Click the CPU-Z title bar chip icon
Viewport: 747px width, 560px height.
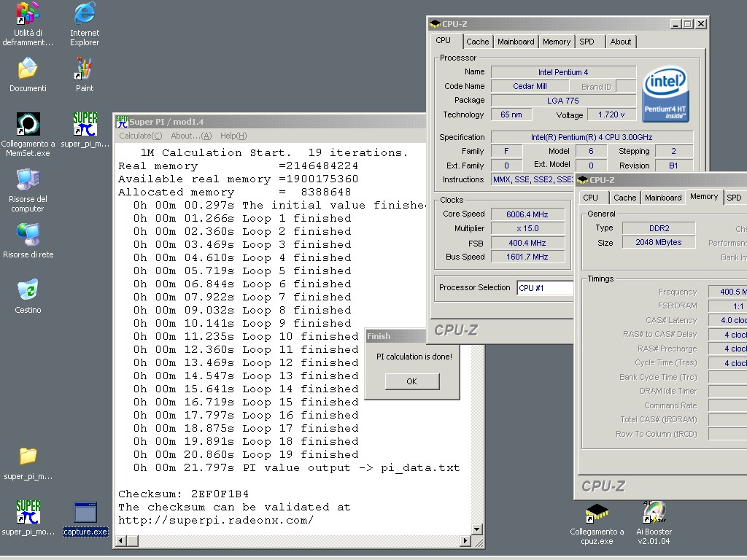pos(435,24)
